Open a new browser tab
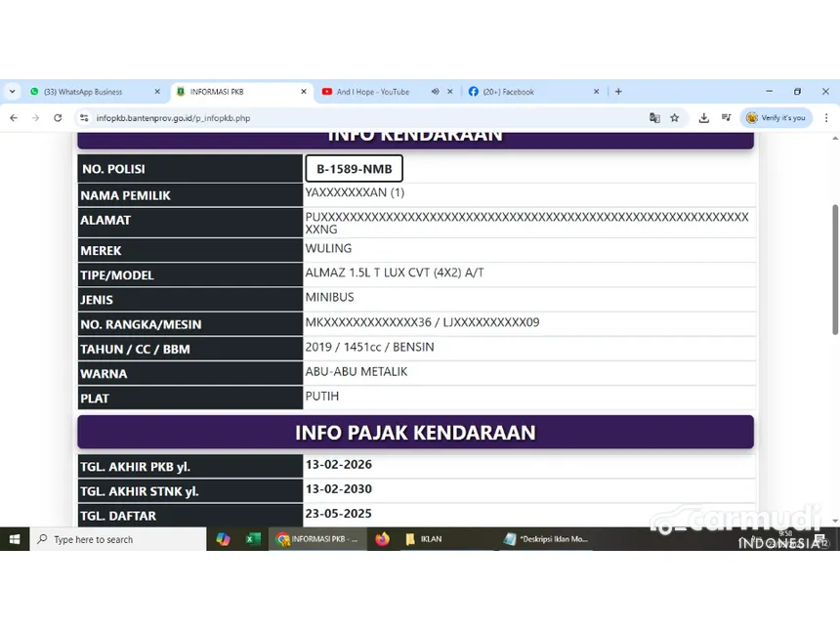Image resolution: width=840 pixels, height=630 pixels. coord(618,92)
